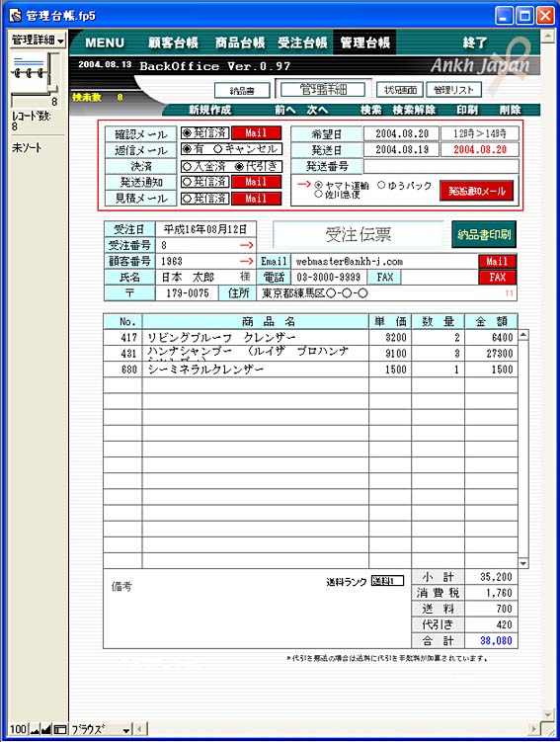Switch to the 受注台帳 tab
560x742 pixels.
[302, 43]
